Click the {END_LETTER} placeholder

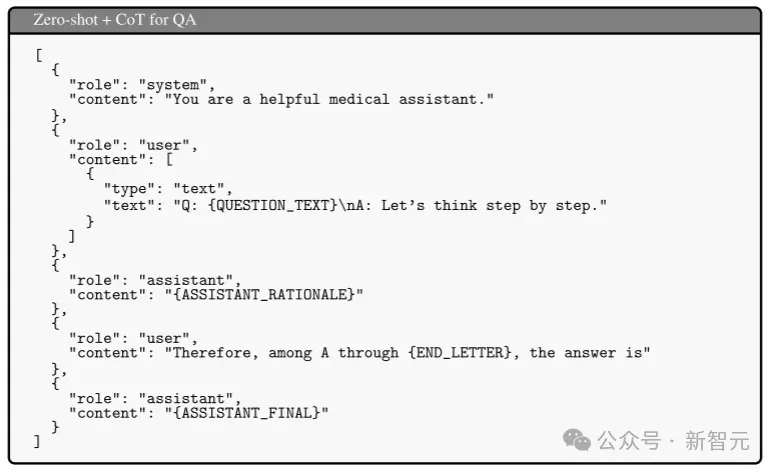point(460,353)
